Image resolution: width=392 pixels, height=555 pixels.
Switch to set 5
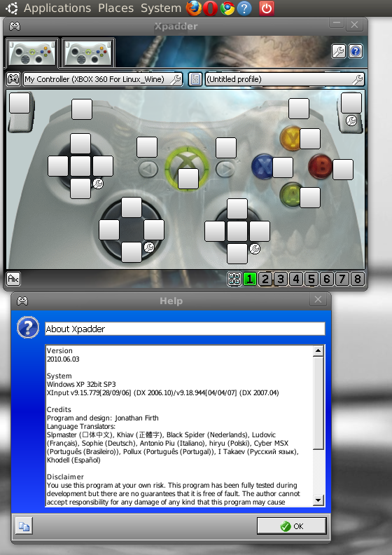click(x=311, y=279)
